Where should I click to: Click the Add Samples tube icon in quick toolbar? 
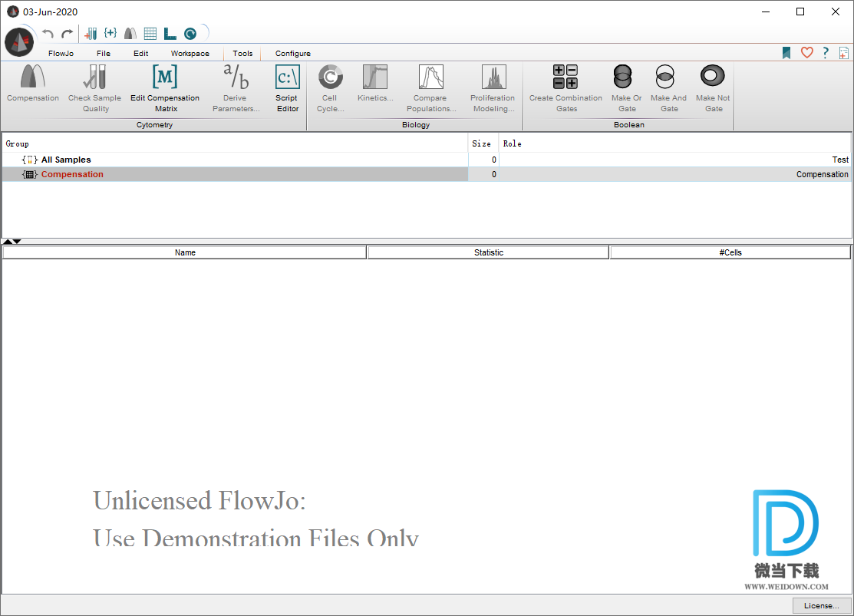tap(91, 34)
